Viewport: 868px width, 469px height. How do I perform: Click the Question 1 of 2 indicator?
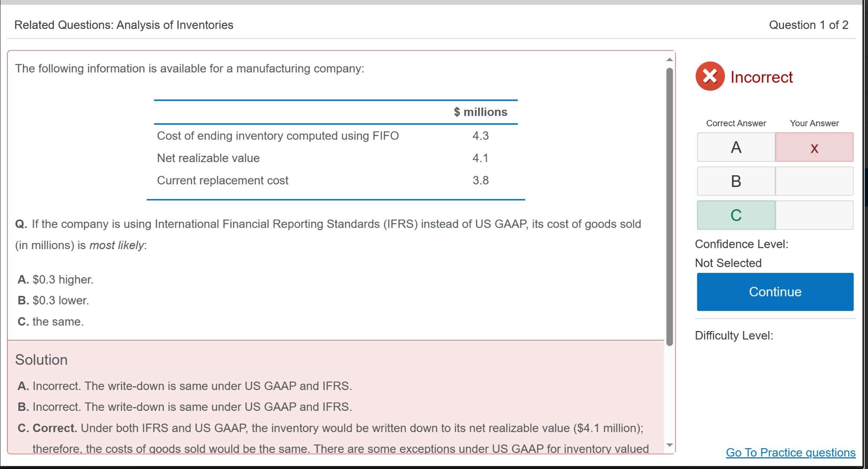tap(808, 25)
